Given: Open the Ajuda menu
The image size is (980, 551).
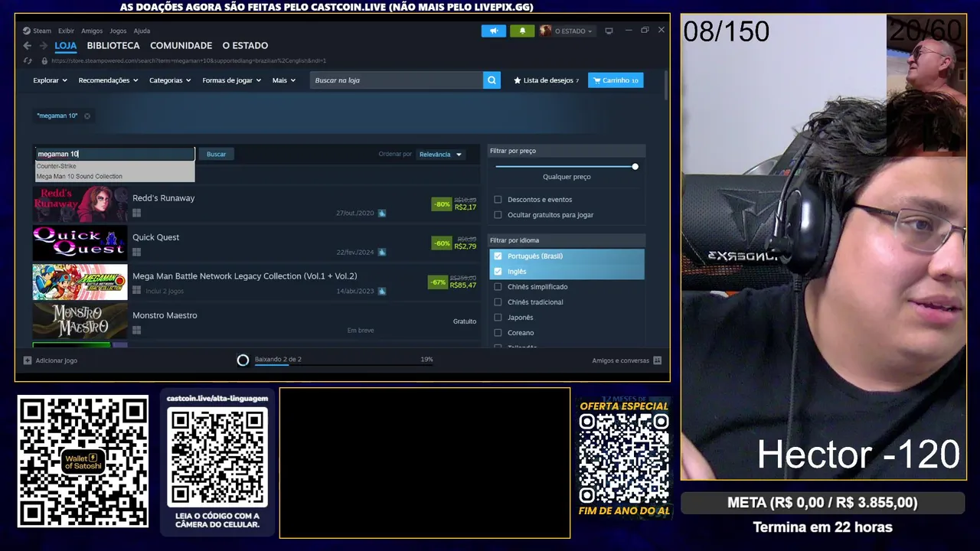Looking at the screenshot, I should pyautogui.click(x=142, y=31).
